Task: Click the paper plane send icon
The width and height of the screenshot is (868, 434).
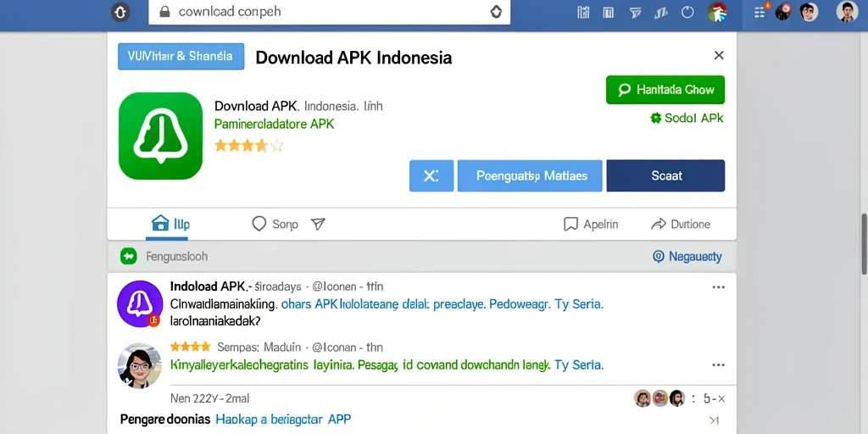Action: pos(318,224)
